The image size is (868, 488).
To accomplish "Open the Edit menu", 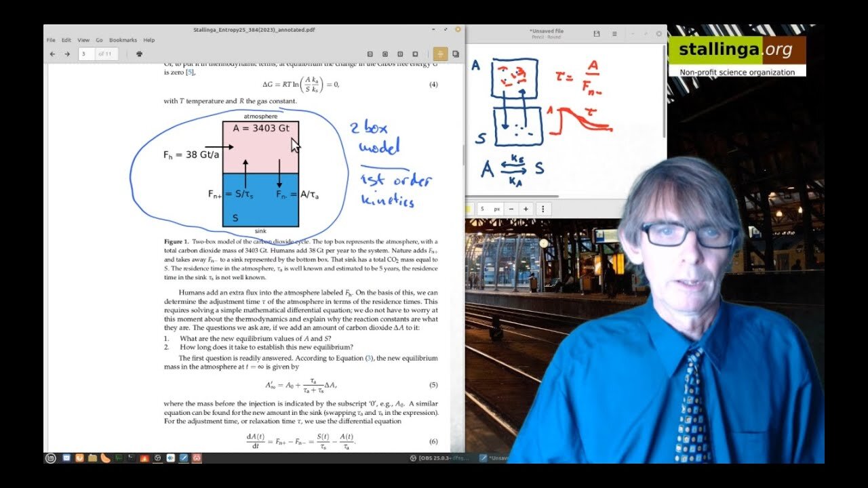I will [x=66, y=40].
